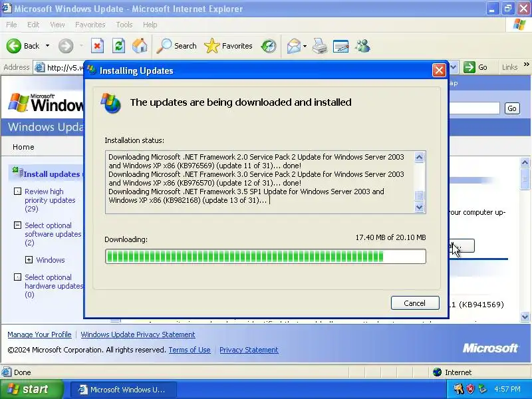Open the footer Privacy Statement link
Screen dimensions: 532x399
point(249,350)
